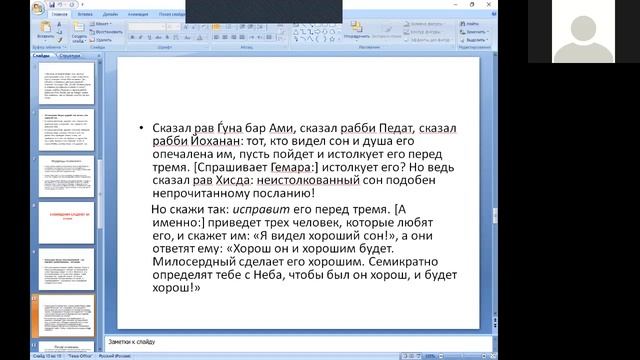Click Shape Effects (Эффекты для фигур) button
Image resolution: width=640 pixels, height=360 pixels.
(x=428, y=40)
